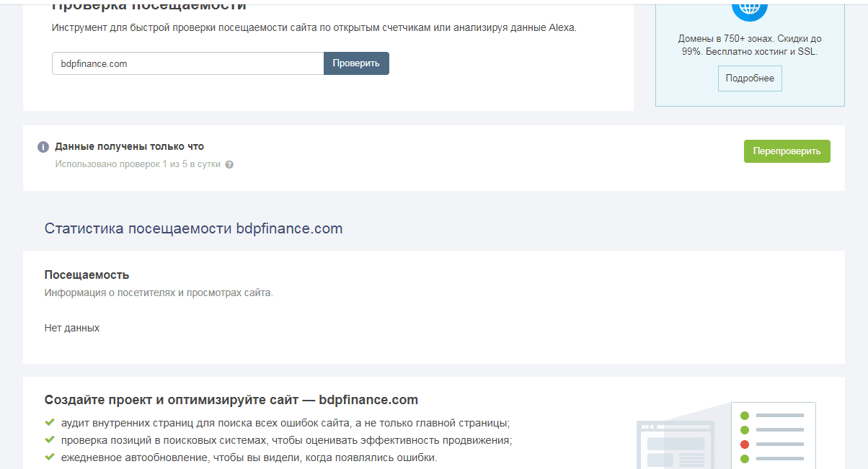Viewport: 868px width, 469px height.
Task: Click the "Создайте проект и оптимизируйте сайт" heading
Action: pos(231,400)
